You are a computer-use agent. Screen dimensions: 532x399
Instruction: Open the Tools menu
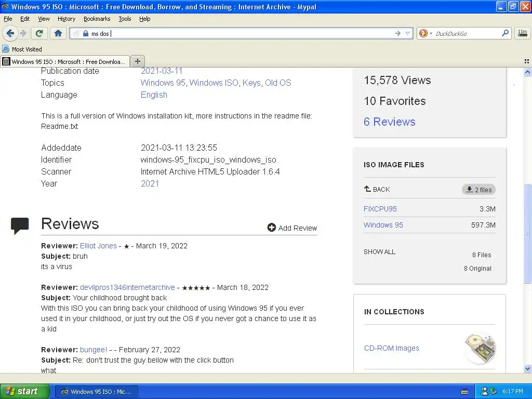tap(125, 19)
